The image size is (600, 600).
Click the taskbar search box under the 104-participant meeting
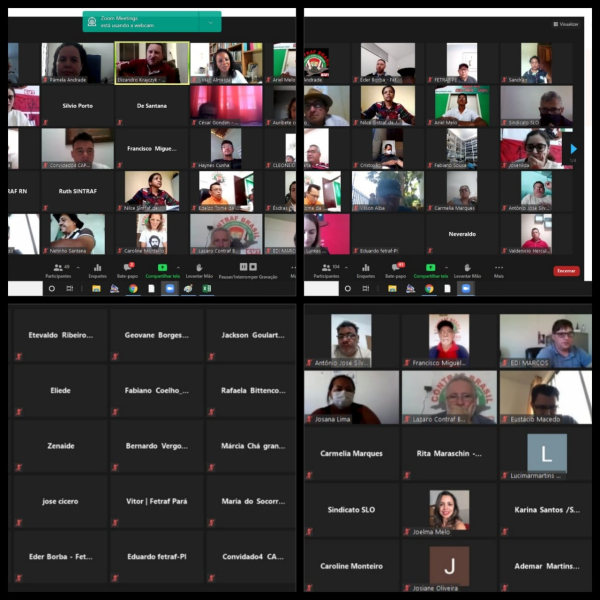pos(321,289)
